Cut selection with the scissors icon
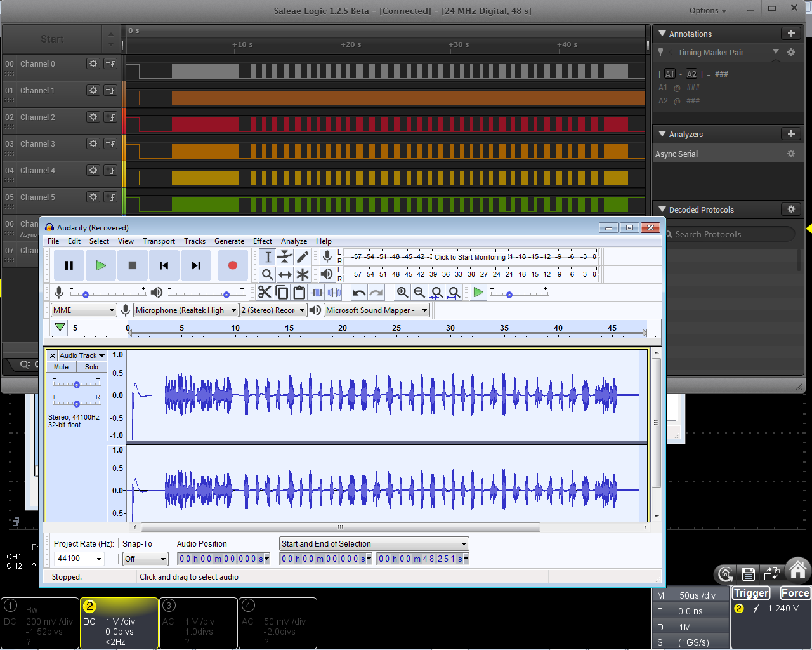The width and height of the screenshot is (812, 650). pyautogui.click(x=265, y=292)
